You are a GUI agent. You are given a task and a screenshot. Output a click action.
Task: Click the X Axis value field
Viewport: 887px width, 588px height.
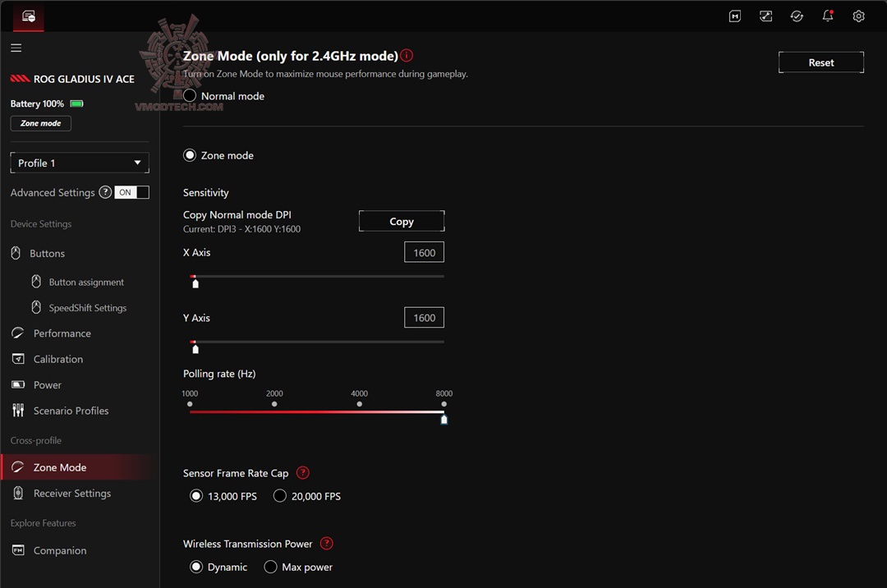click(425, 252)
